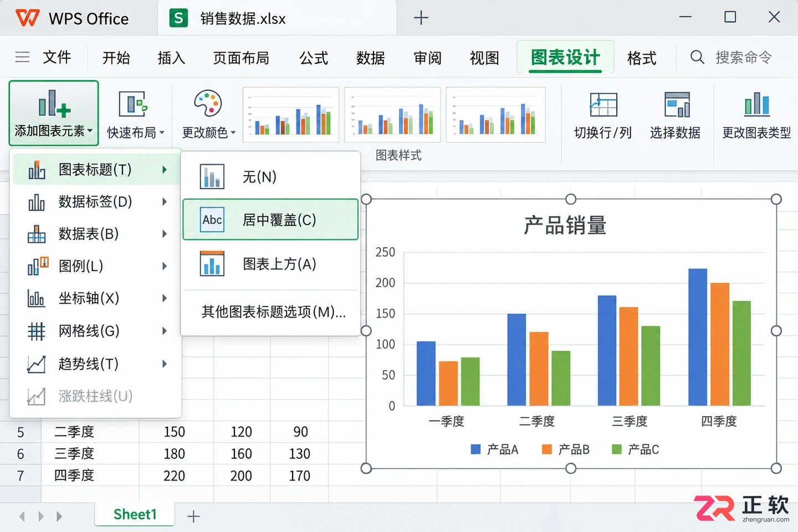Image resolution: width=798 pixels, height=532 pixels.
Task: Choose 无(N) title option
Action: tap(270, 177)
